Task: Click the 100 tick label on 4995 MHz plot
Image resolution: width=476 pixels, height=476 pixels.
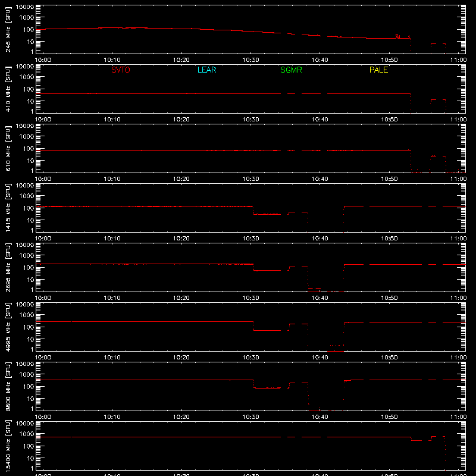Action: pos(29,327)
